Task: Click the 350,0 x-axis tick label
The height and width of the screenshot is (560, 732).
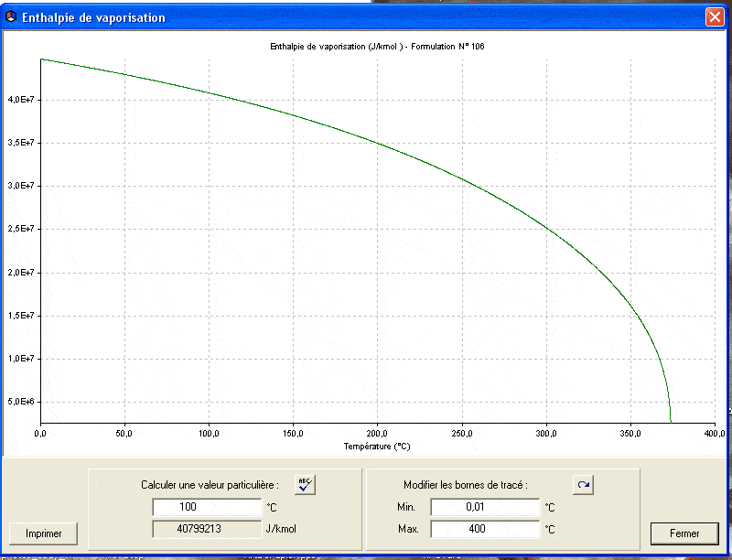Action: point(630,434)
